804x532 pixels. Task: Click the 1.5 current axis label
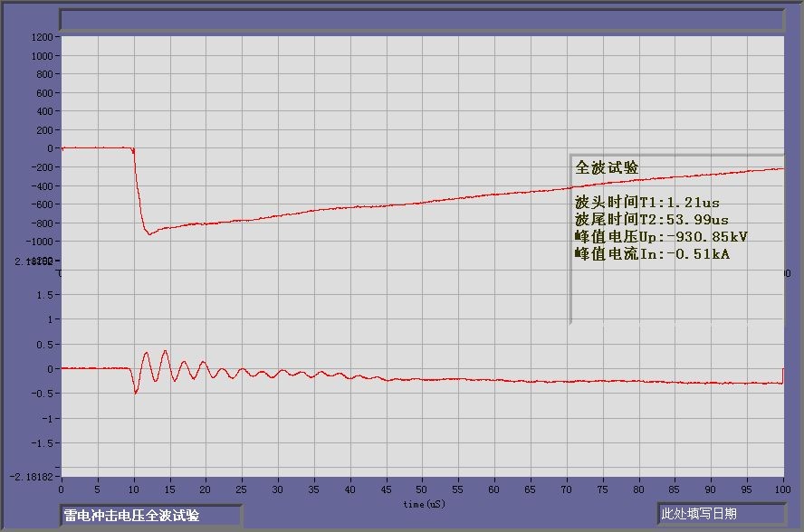click(x=44, y=295)
